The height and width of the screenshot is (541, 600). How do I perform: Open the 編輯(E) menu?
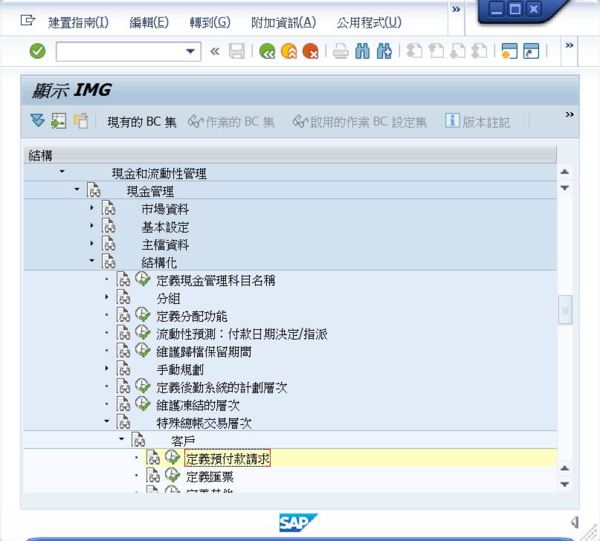click(150, 22)
